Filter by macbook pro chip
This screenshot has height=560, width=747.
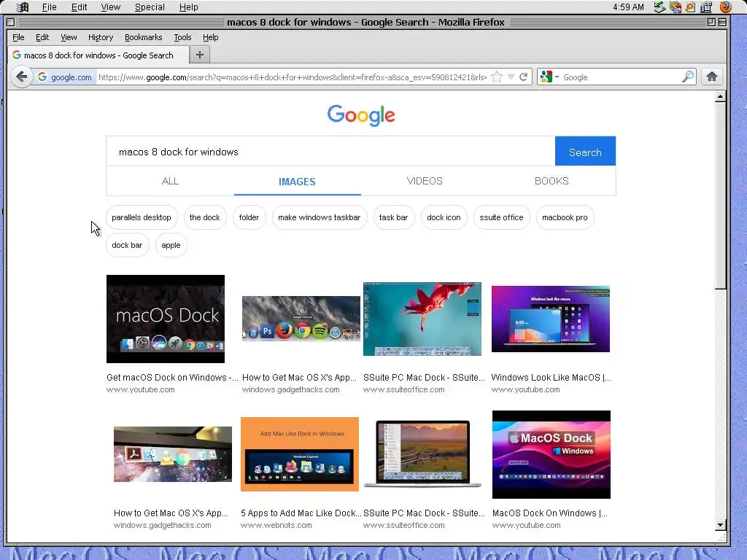565,217
